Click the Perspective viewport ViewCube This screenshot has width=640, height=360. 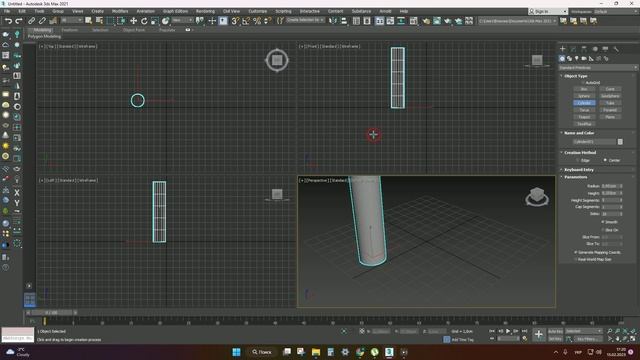pos(537,197)
